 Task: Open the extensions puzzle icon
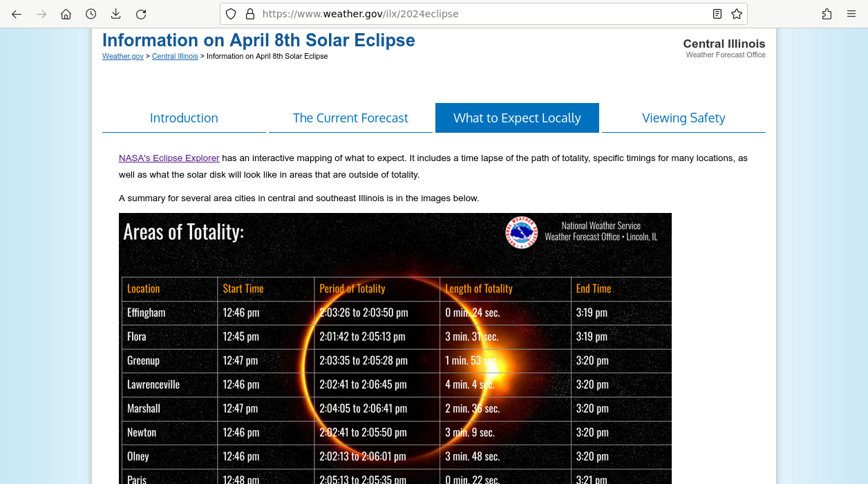coord(827,14)
